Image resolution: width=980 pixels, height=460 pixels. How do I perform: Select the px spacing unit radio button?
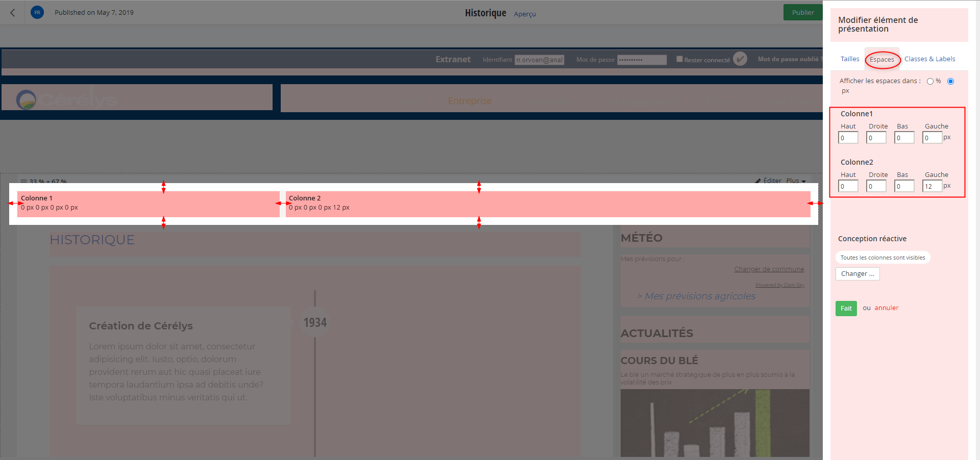(x=950, y=82)
